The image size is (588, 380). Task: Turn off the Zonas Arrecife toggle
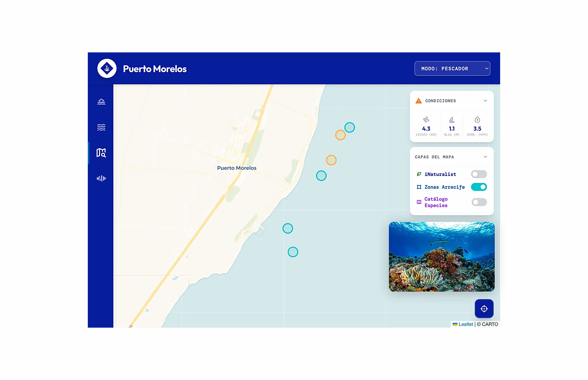(x=479, y=187)
